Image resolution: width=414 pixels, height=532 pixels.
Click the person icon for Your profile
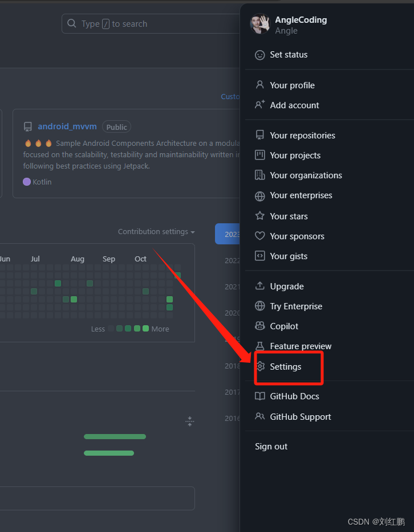coord(260,85)
